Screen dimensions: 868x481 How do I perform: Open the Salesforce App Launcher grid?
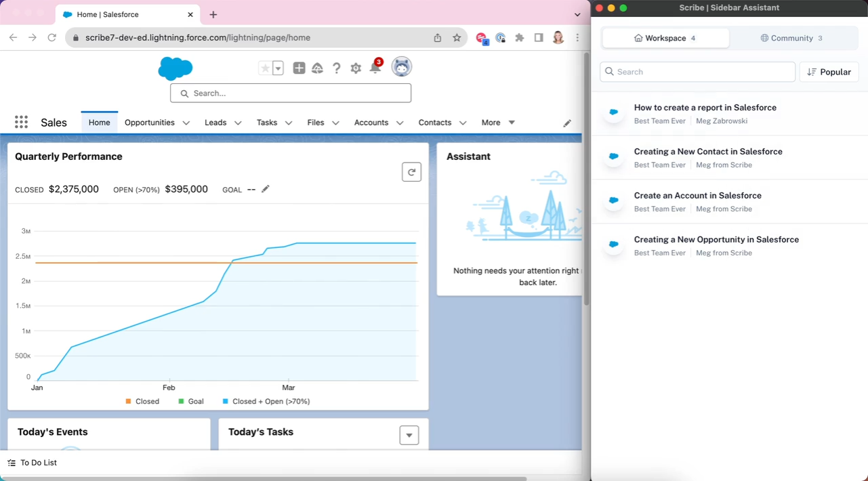(21, 122)
